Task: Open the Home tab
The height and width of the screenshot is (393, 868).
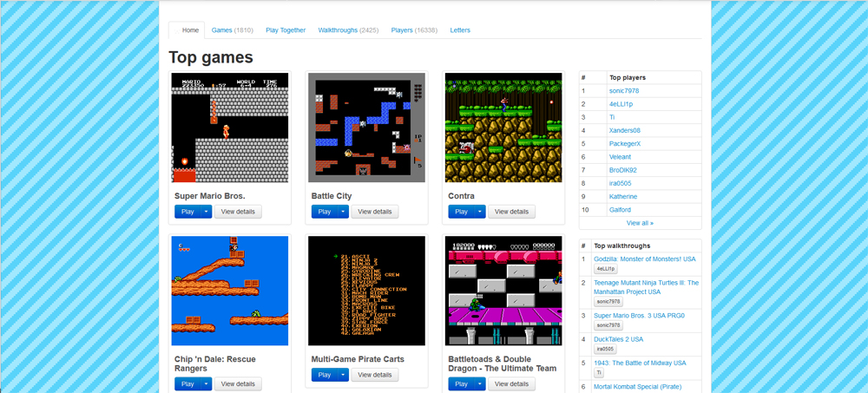Action: point(187,30)
